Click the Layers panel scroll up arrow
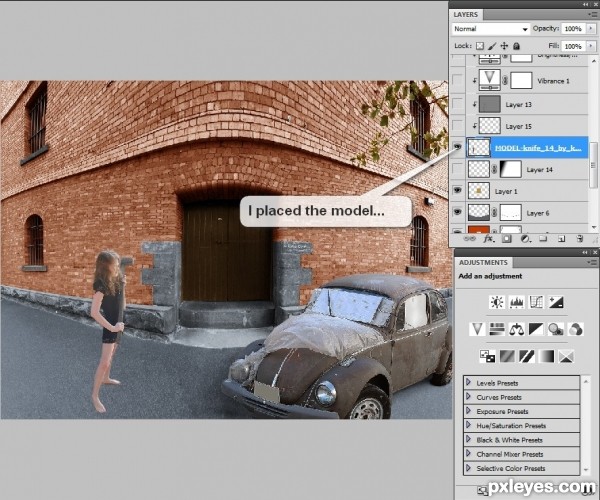 pos(593,60)
